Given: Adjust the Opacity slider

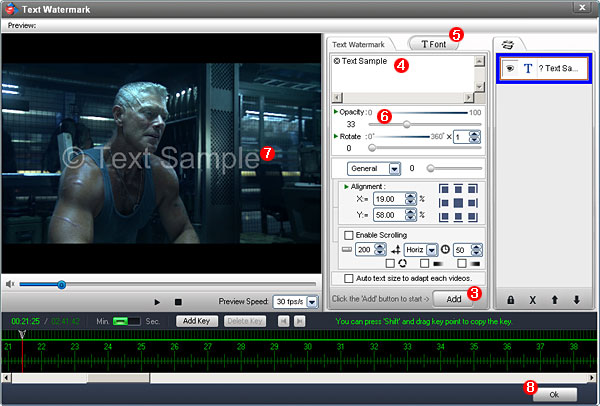Looking at the screenshot, I should click(407, 125).
